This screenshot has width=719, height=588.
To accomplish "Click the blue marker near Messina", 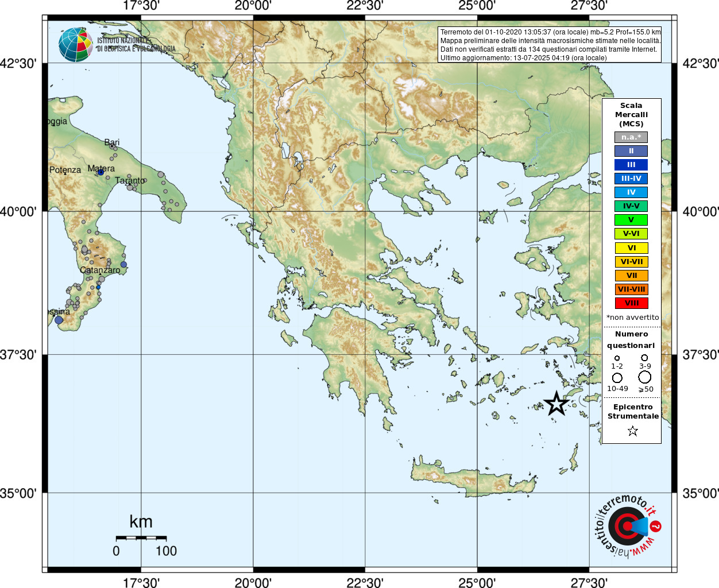I will click(59, 320).
